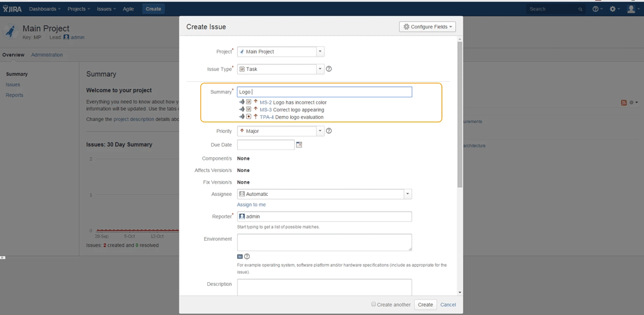Click the Project field showing Main Project

tap(277, 52)
